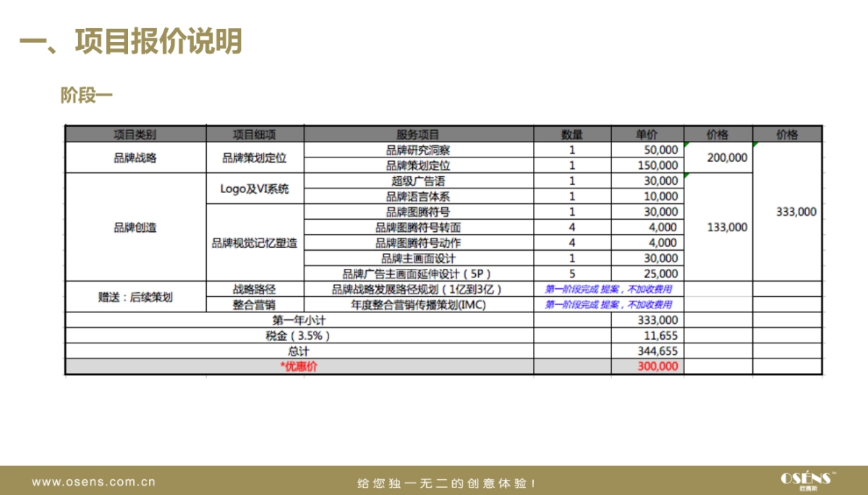Click the 品牌创造 category cell
Viewport: 868px width, 495px height.
click(137, 228)
